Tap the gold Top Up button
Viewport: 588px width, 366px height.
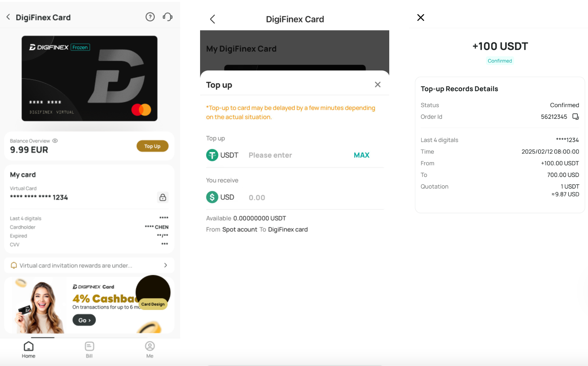pos(152,146)
